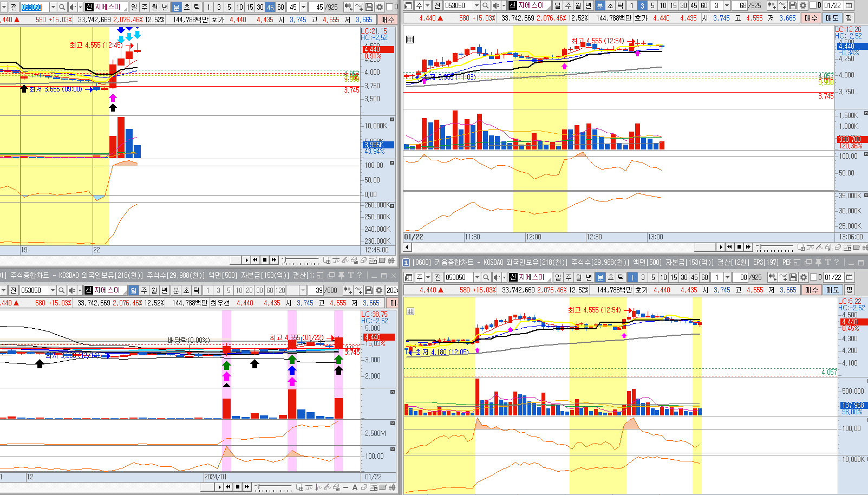Open interval value dropdown beside 3 in top-right chart
The width and height of the screenshot is (868, 495).
(x=727, y=5)
